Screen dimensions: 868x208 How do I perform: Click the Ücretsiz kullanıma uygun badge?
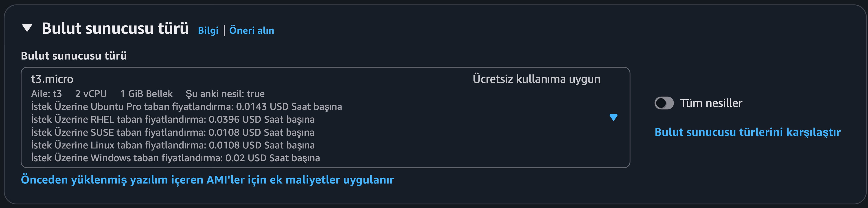coord(536,79)
